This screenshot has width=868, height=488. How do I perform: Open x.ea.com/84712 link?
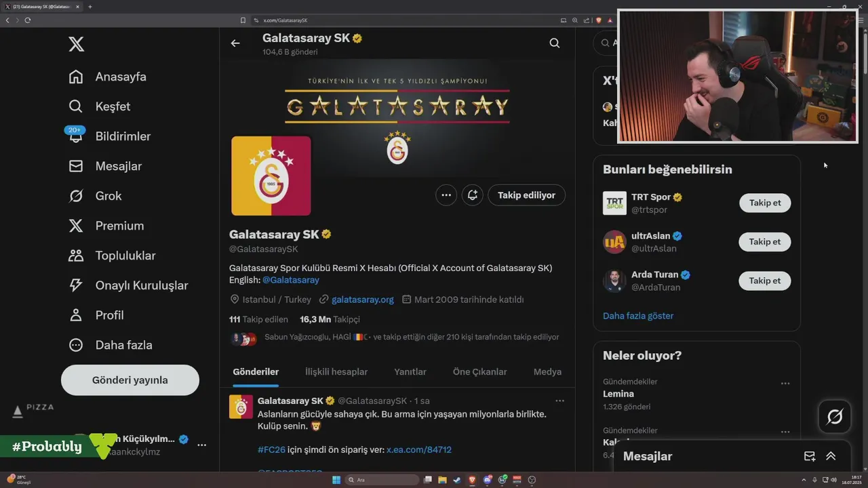coord(419,449)
